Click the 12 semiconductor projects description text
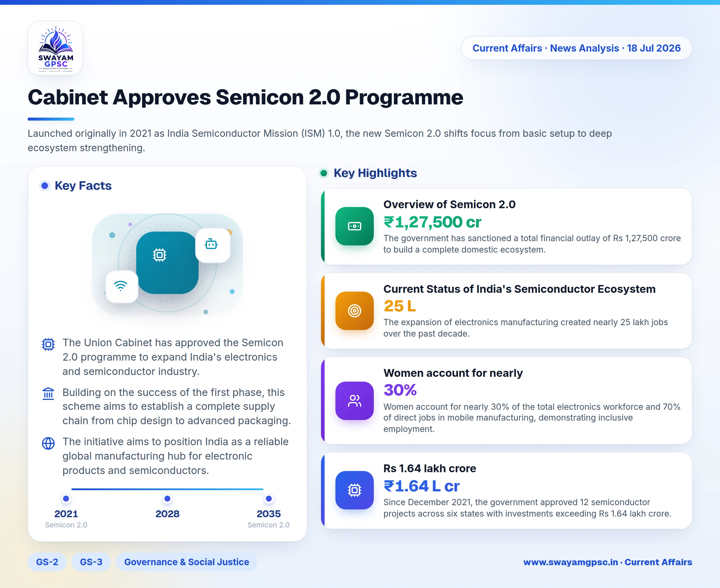 click(x=527, y=508)
